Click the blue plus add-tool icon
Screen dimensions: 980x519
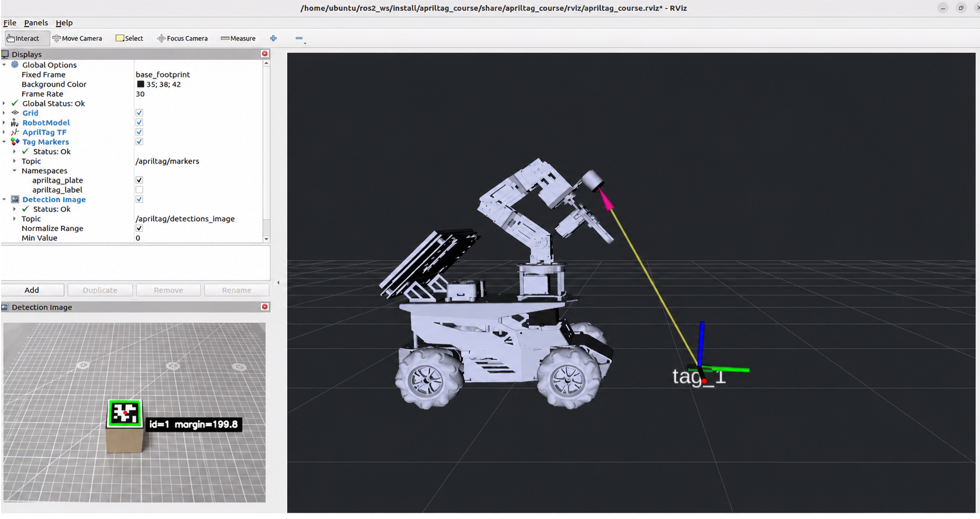(x=274, y=38)
